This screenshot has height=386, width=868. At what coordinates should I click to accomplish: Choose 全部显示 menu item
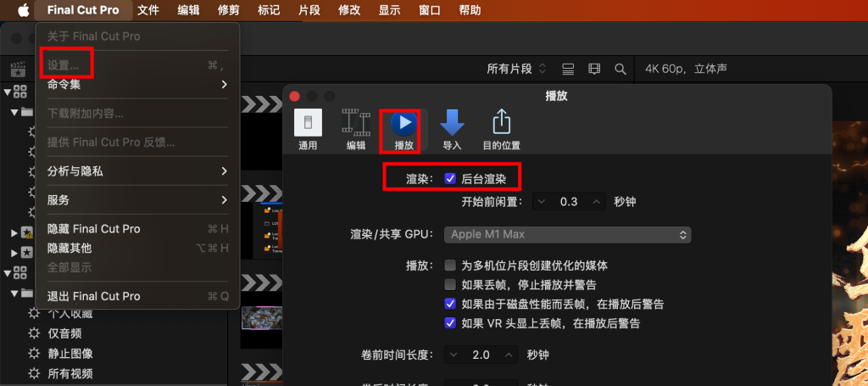(x=137, y=267)
